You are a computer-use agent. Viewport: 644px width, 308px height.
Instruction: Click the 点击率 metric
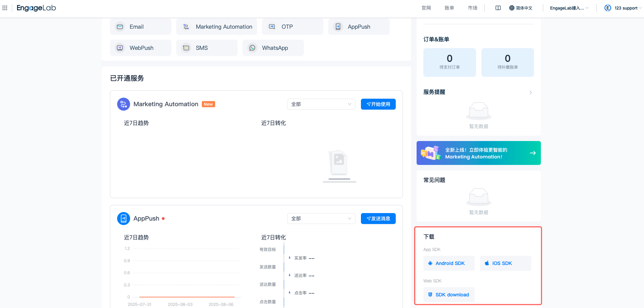302,293
